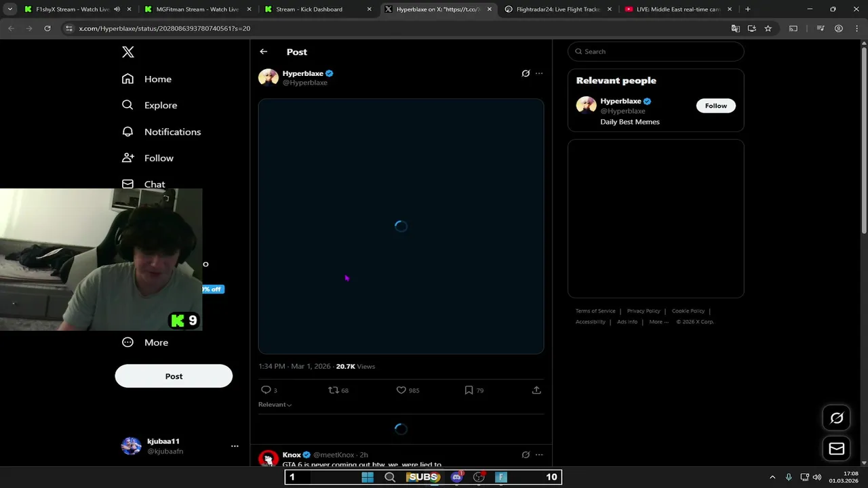The image size is (868, 488).
Task: Click Grok icon on Hyperblaxe post
Action: click(x=526, y=73)
